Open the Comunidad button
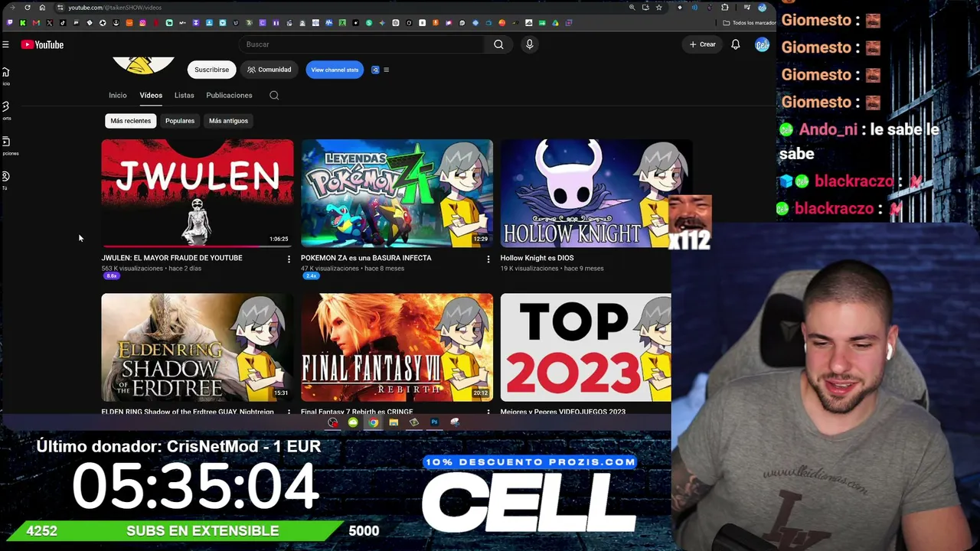The image size is (980, 551). [x=269, y=70]
